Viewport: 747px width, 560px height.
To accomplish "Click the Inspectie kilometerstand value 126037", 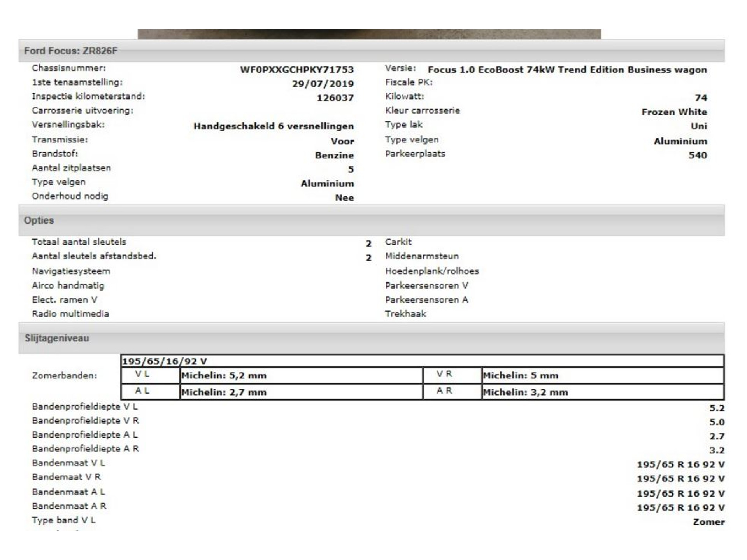I will [x=335, y=98].
